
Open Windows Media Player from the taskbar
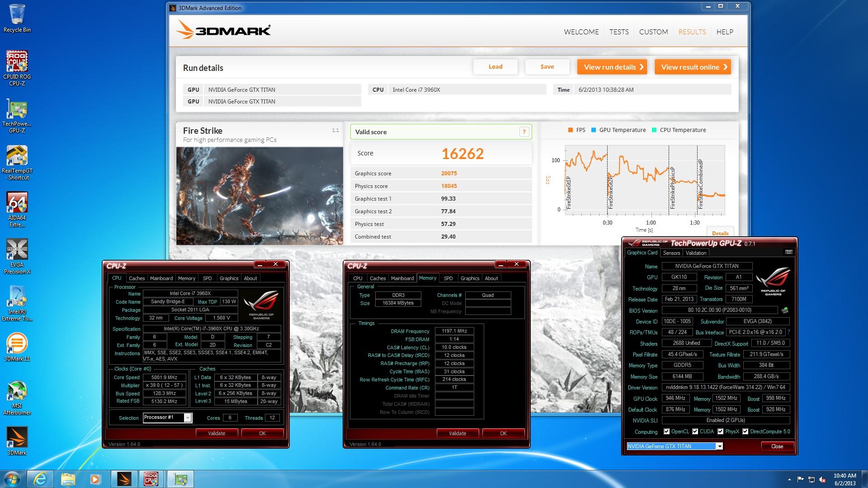point(95,479)
